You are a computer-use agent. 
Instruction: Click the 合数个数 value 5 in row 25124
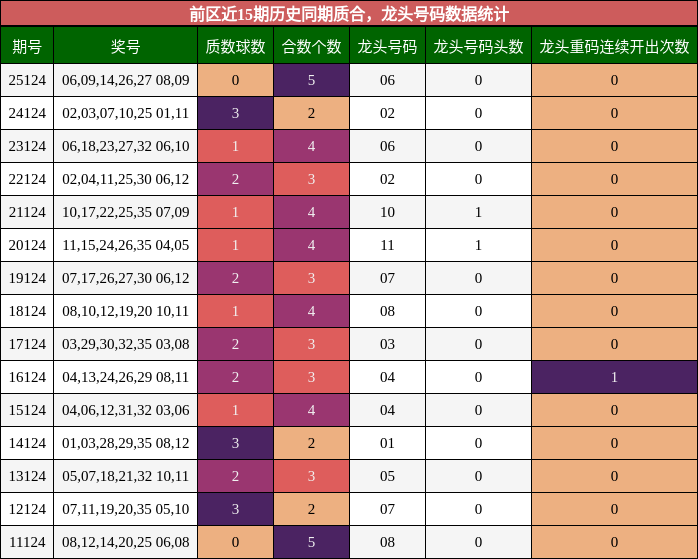click(x=312, y=80)
